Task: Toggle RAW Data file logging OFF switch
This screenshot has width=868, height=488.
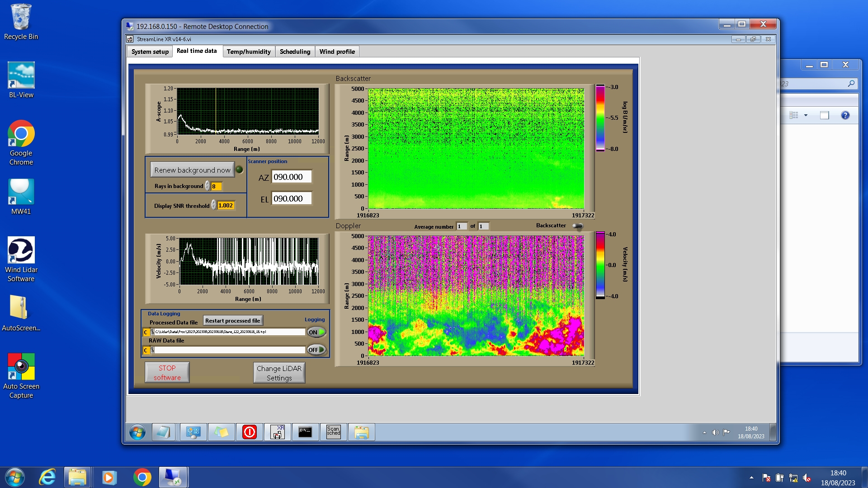Action: pos(316,350)
